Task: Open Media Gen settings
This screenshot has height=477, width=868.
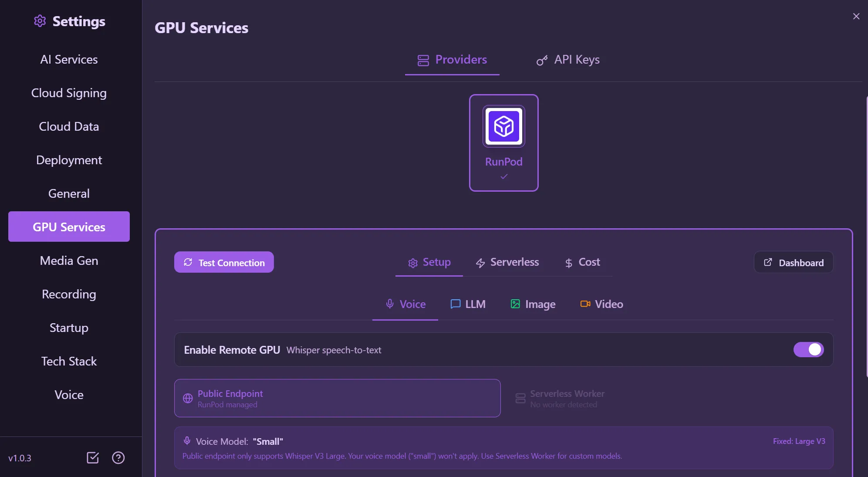Action: 69,260
